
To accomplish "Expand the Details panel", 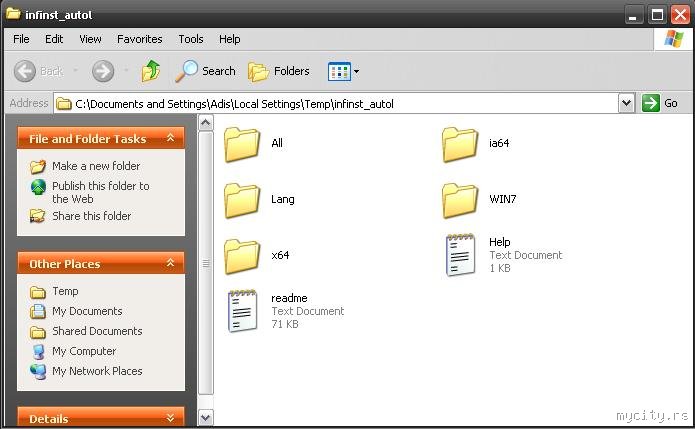I will [x=170, y=417].
